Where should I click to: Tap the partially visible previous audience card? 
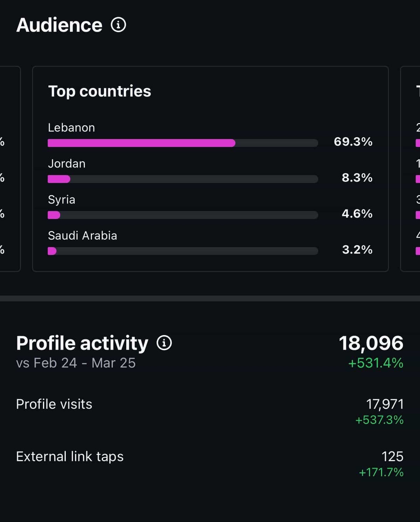tap(10, 169)
